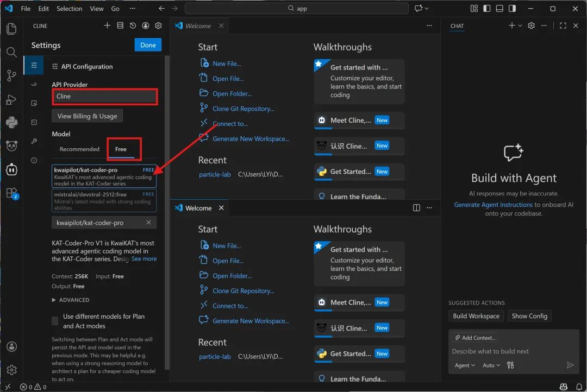Clear model field with X icon
The height and width of the screenshot is (392, 587).
148,223
